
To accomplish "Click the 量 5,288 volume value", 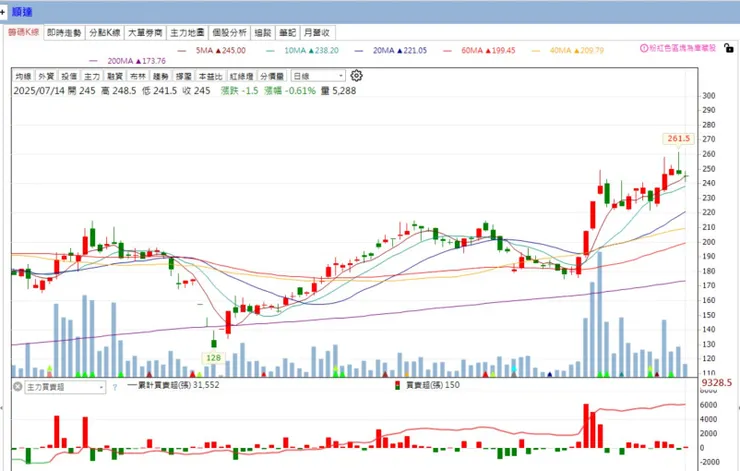I will coord(338,91).
